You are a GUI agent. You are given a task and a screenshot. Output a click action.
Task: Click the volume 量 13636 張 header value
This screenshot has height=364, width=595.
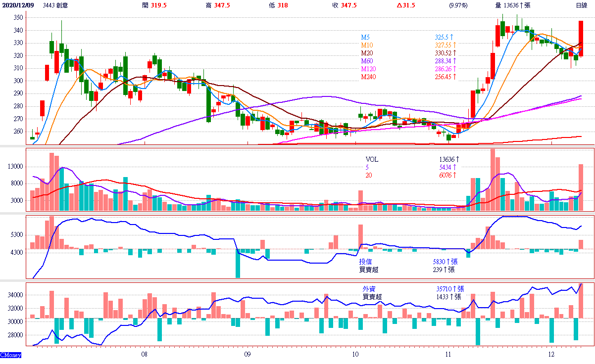(513, 5)
